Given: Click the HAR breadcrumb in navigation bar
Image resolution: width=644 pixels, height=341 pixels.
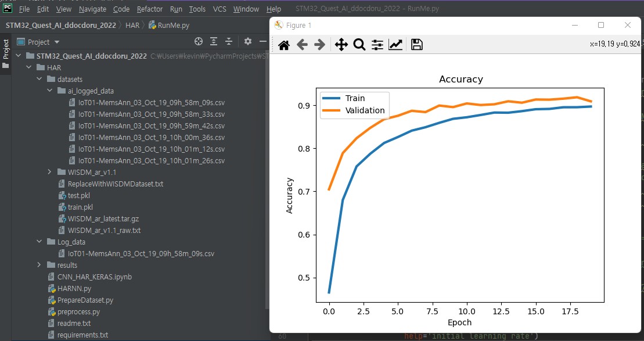Looking at the screenshot, I should click(132, 26).
